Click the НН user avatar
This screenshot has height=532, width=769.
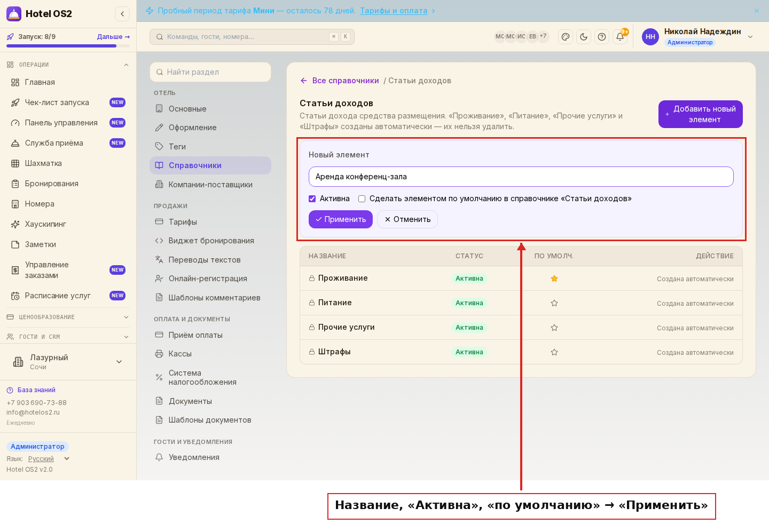650,37
